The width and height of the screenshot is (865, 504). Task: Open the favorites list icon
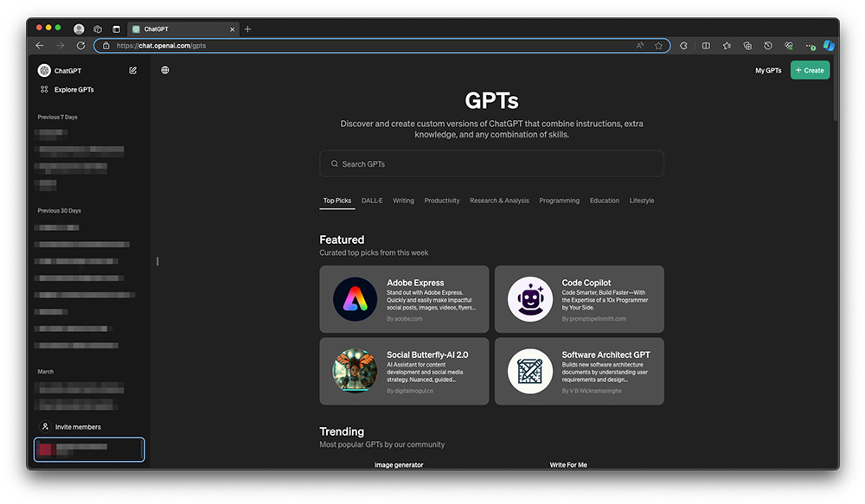[x=727, y=46]
